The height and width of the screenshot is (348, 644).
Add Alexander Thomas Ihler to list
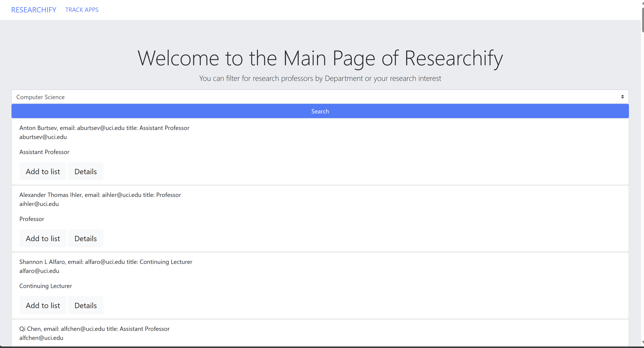pyautogui.click(x=43, y=239)
